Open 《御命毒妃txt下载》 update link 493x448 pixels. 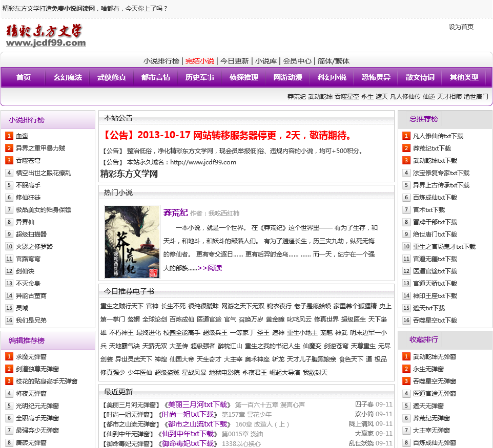pos(188,443)
